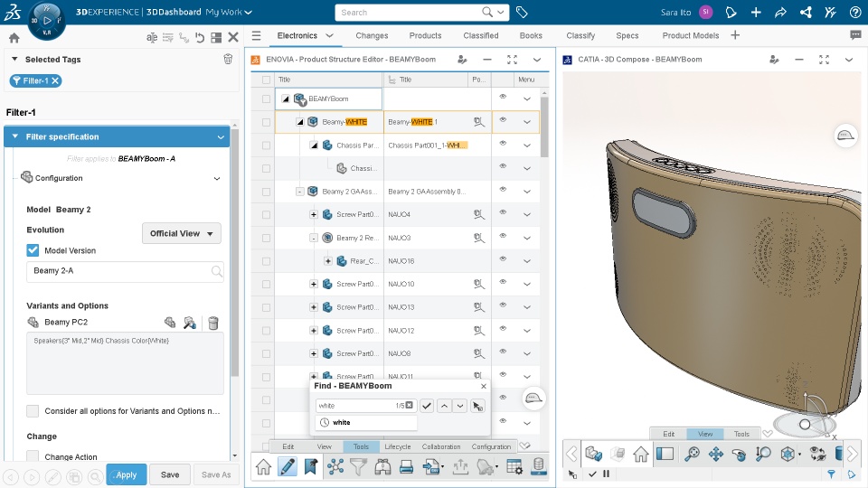Switch to the Product Models tab
Screen dimensions: 868x488
[x=690, y=35]
